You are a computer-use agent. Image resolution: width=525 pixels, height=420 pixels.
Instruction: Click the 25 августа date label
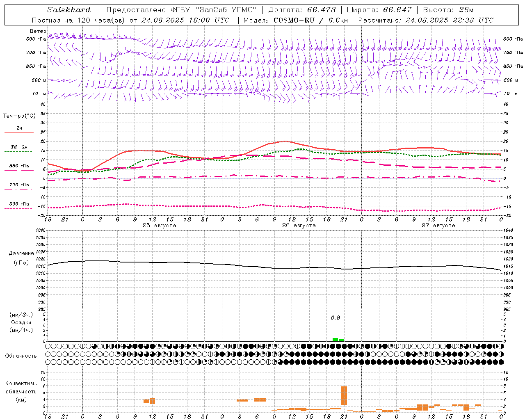pyautogui.click(x=160, y=226)
